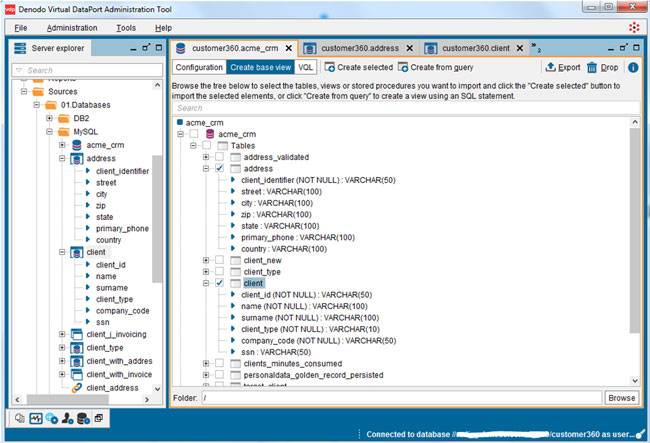This screenshot has width=650, height=443.
Task: Check the Tables checkbox
Action: tap(206, 145)
